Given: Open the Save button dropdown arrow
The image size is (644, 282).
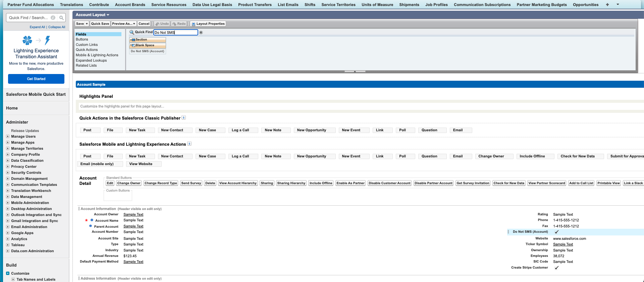Looking at the screenshot, I should pyautogui.click(x=87, y=24).
